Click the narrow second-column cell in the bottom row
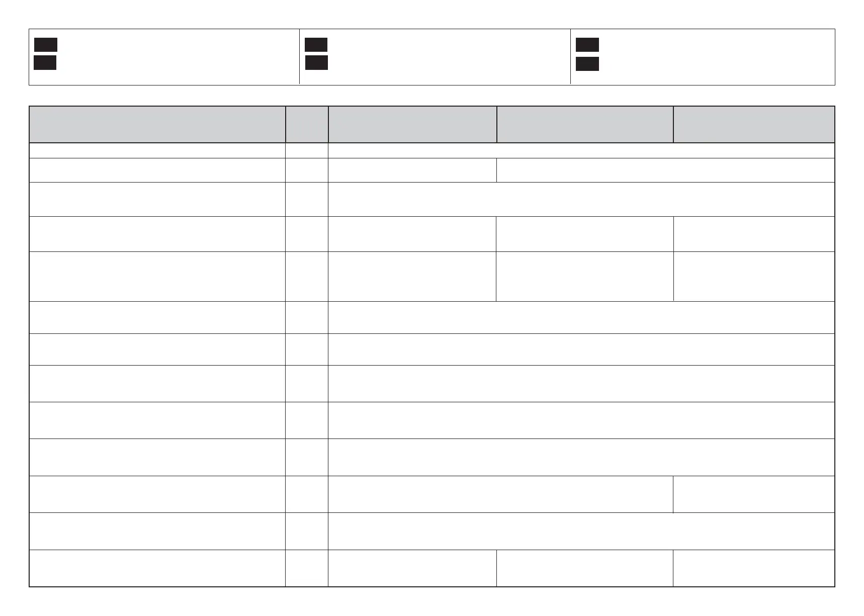Screen dimensions: 864x616 tap(307, 568)
